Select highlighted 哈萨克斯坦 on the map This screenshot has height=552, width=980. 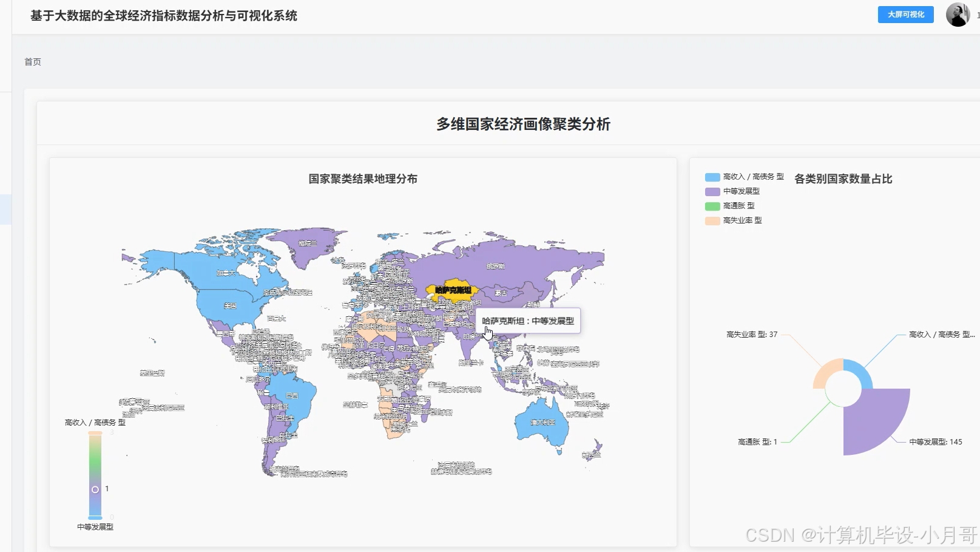click(452, 291)
